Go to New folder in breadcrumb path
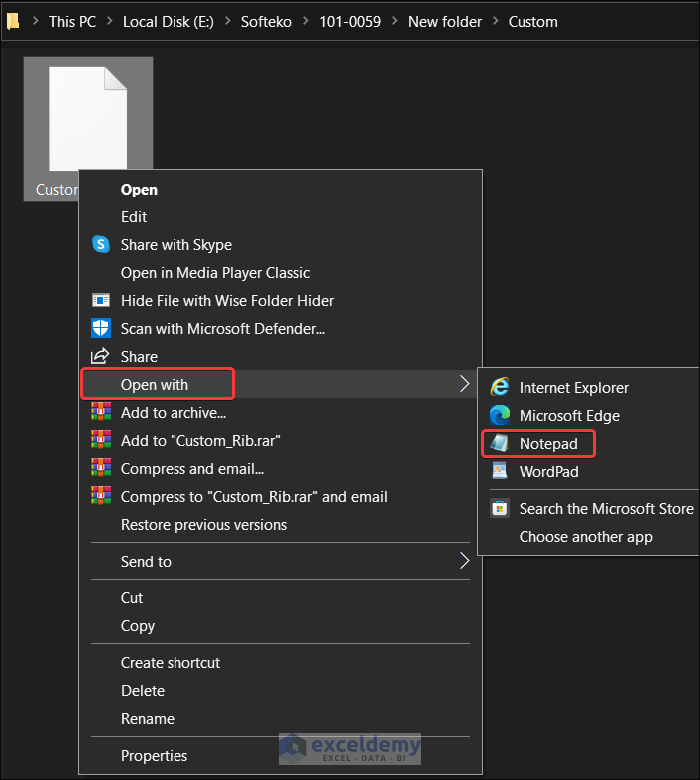This screenshot has height=780, width=700. pos(444,21)
